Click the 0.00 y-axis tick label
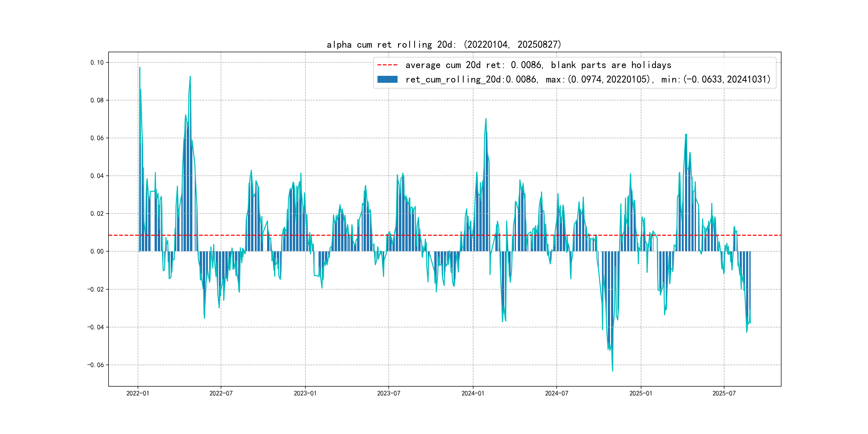The image size is (868, 434). click(x=97, y=251)
